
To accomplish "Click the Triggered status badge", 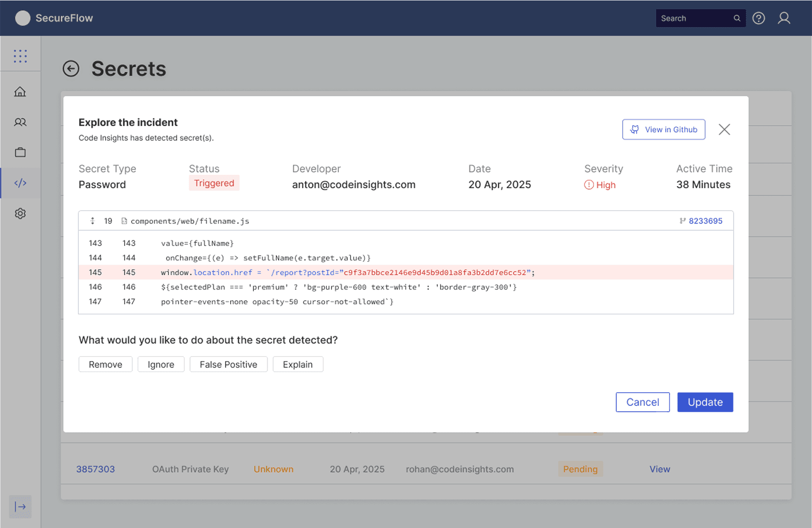I will pos(214,183).
